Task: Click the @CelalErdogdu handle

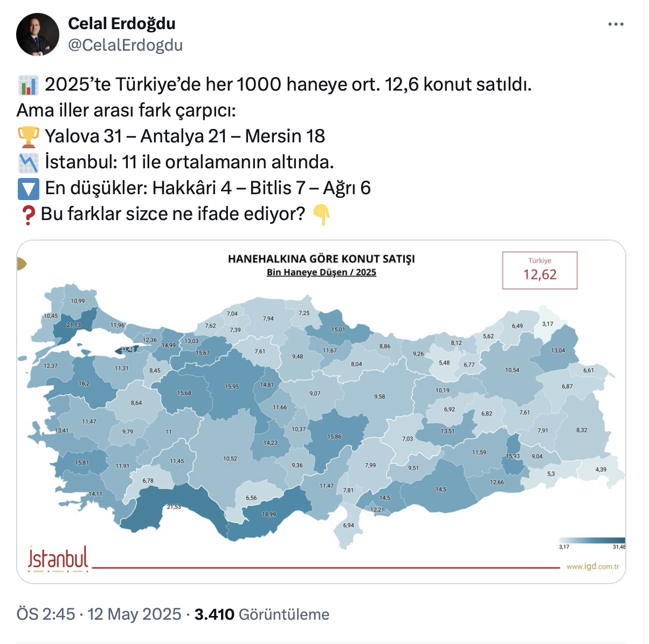Action: point(125,45)
